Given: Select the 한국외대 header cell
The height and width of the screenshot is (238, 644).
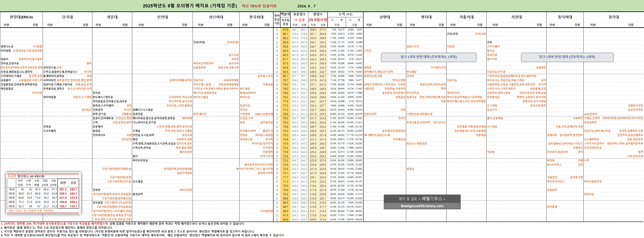Looking at the screenshot, I should 256,17.
